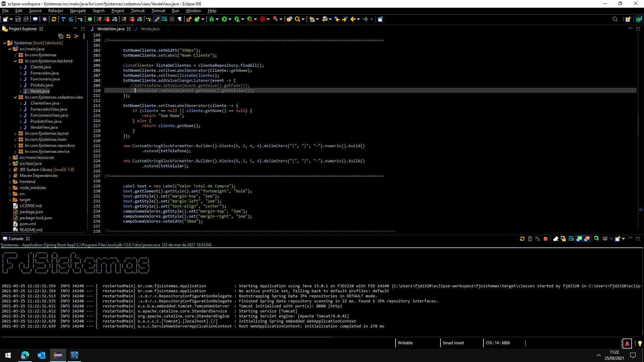644x362 pixels.
Task: Click the Save toolbar icon
Action: 18,19
